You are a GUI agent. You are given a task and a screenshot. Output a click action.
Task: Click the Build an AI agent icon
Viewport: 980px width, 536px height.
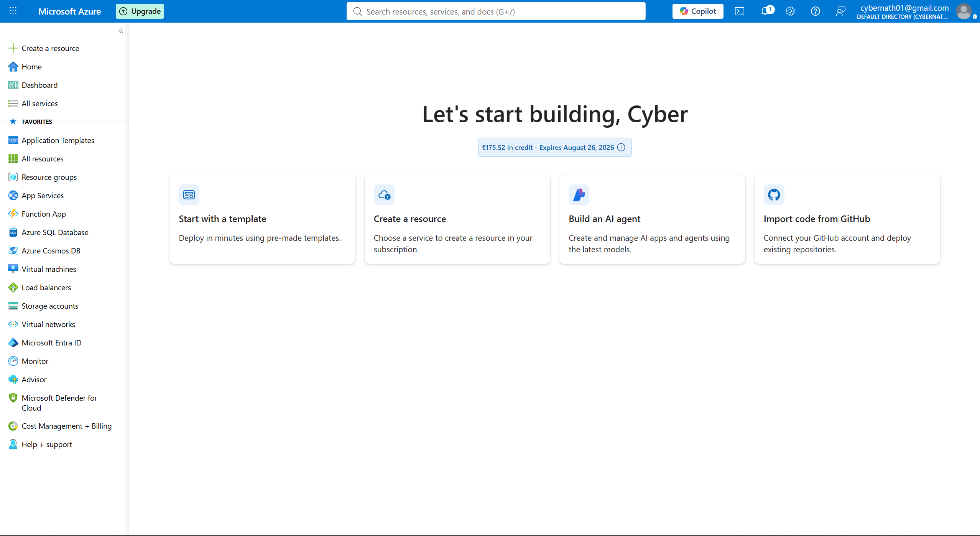579,195
